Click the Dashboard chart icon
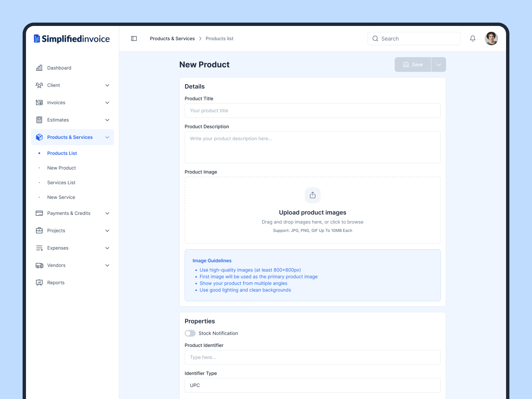The image size is (532, 399). tap(39, 68)
